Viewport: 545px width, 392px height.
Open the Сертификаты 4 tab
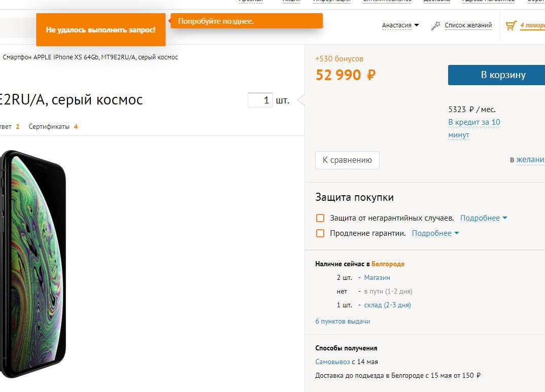coord(53,127)
